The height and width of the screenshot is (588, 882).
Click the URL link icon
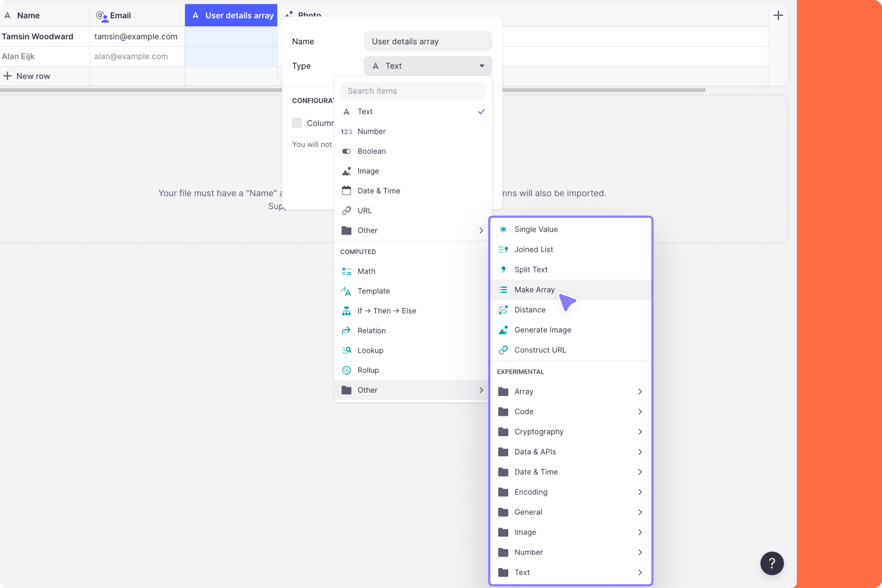tap(346, 211)
